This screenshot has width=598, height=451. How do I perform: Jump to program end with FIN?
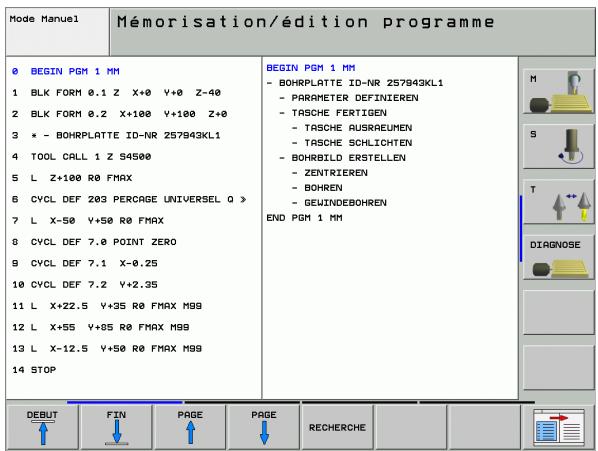pyautogui.click(x=116, y=427)
